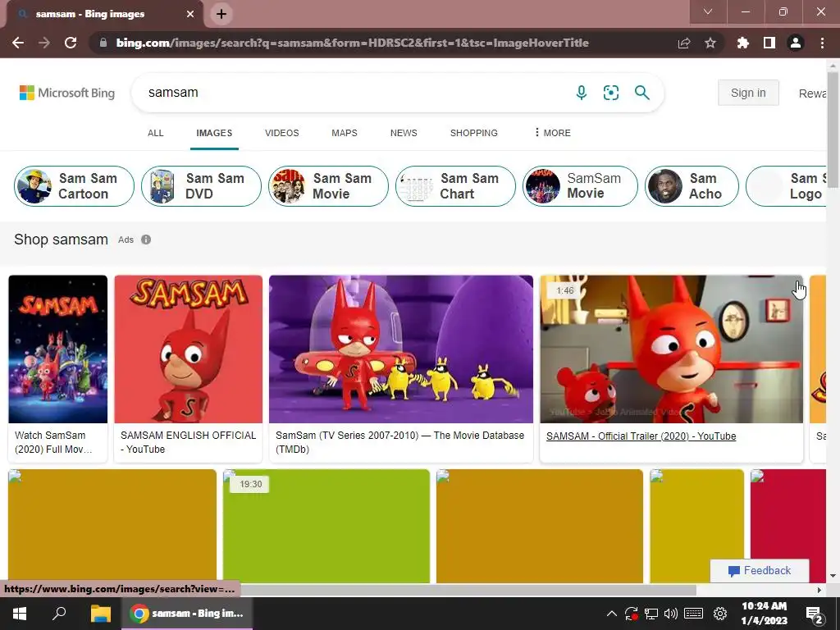Choose the Sam Sam Movie suggestion chip

pyautogui.click(x=328, y=186)
